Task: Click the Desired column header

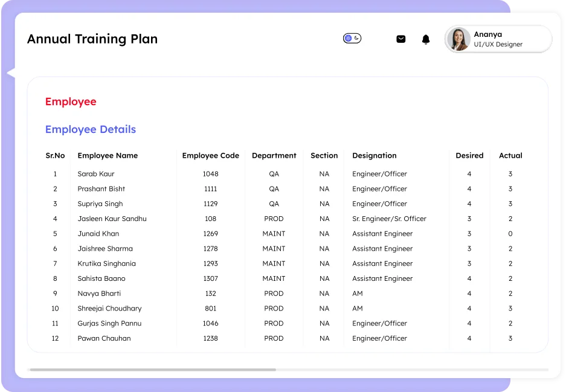Action: [469, 155]
